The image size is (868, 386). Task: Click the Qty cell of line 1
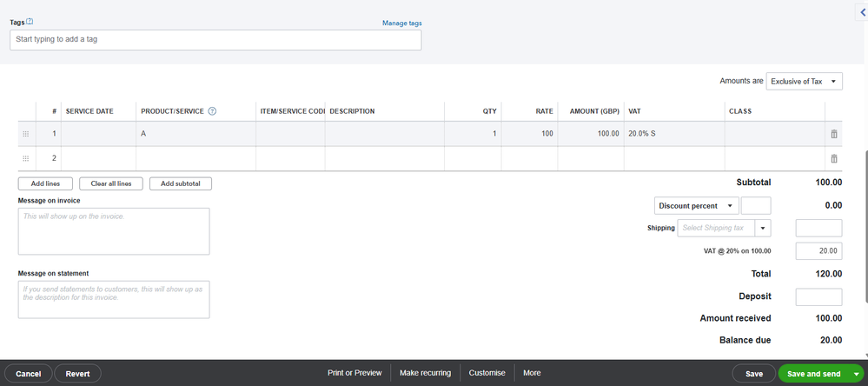click(473, 134)
